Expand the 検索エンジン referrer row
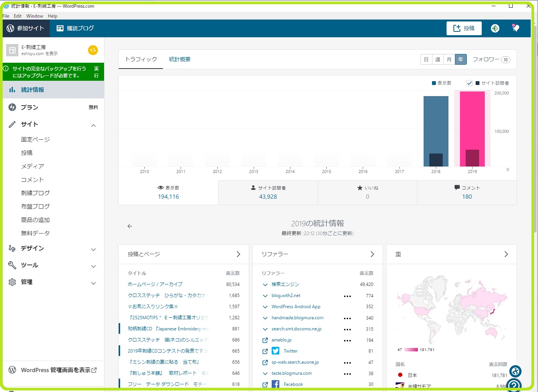The width and height of the screenshot is (538, 392). 265,285
